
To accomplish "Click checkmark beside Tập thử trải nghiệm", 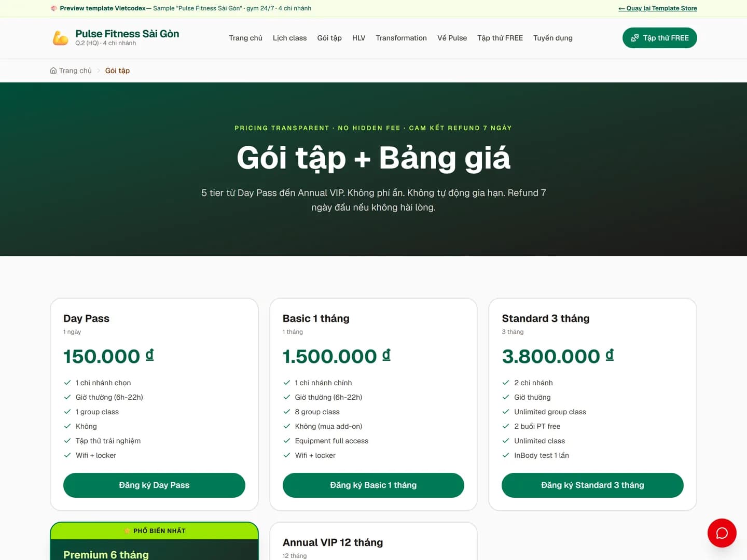I will click(67, 441).
